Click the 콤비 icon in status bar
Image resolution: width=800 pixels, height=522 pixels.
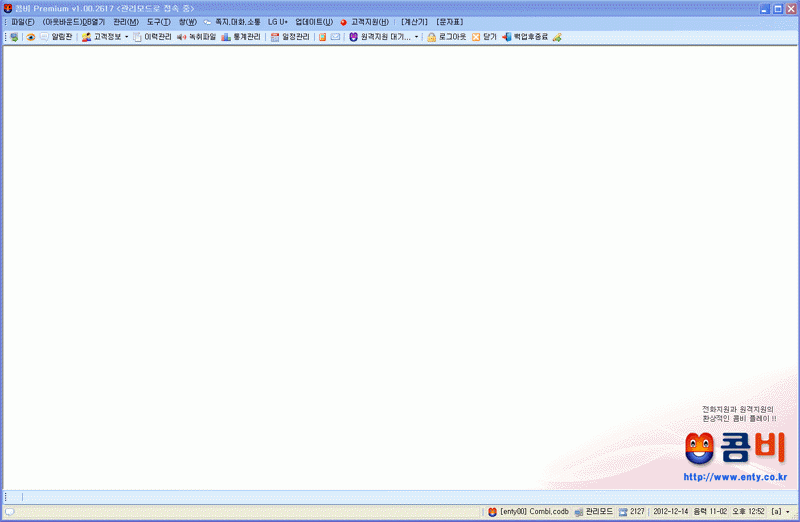click(492, 512)
